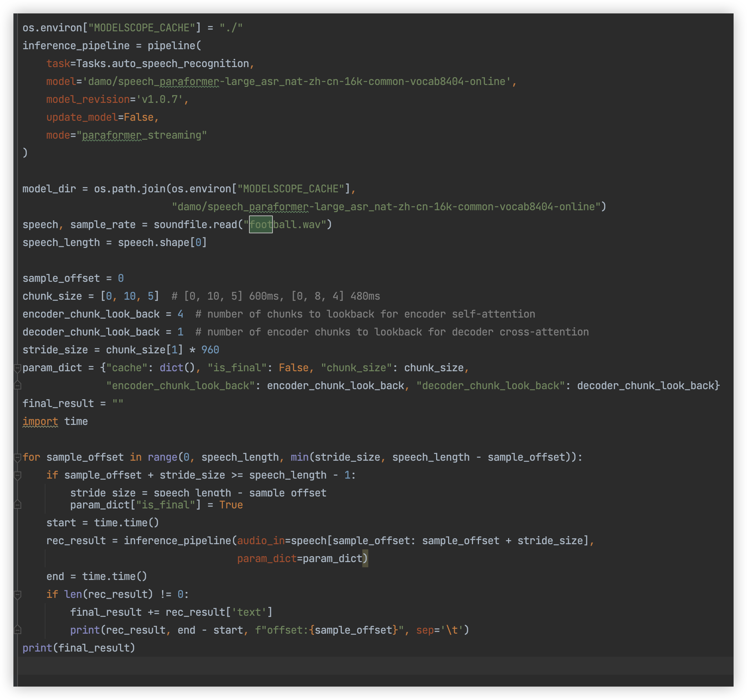Viewport: 747px width, 700px height.
Task: Collapse the param_dict definition fold marker
Action: pos(17,368)
